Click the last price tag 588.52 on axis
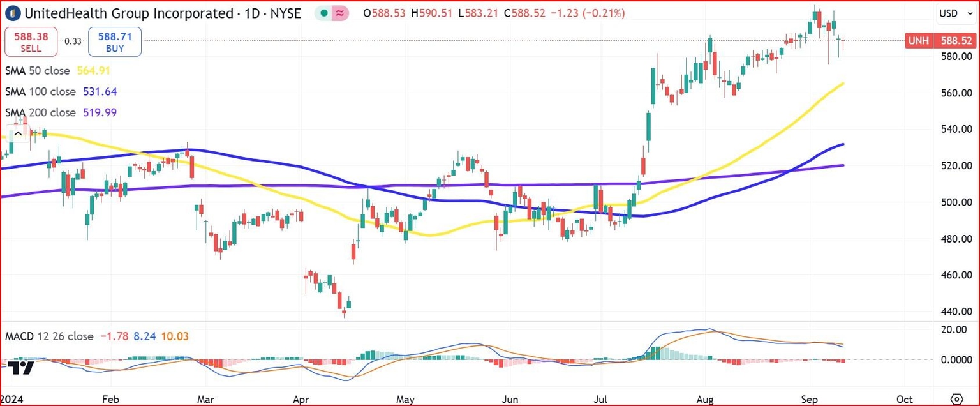The width and height of the screenshot is (980, 406). tap(954, 41)
